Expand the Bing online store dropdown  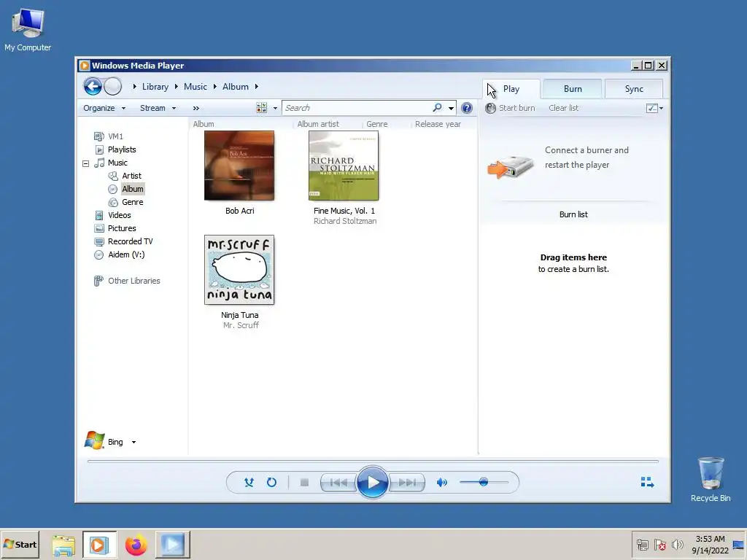click(x=134, y=443)
